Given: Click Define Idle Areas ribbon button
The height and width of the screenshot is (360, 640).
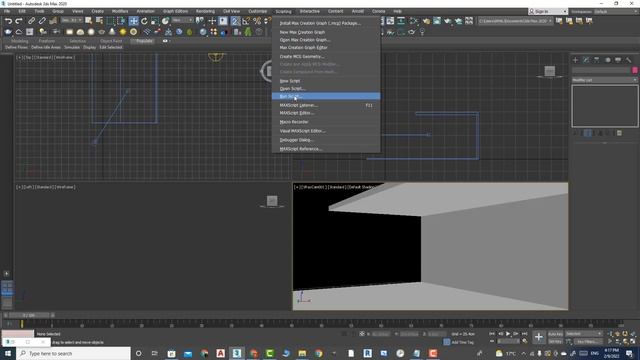Looking at the screenshot, I should [x=46, y=47].
